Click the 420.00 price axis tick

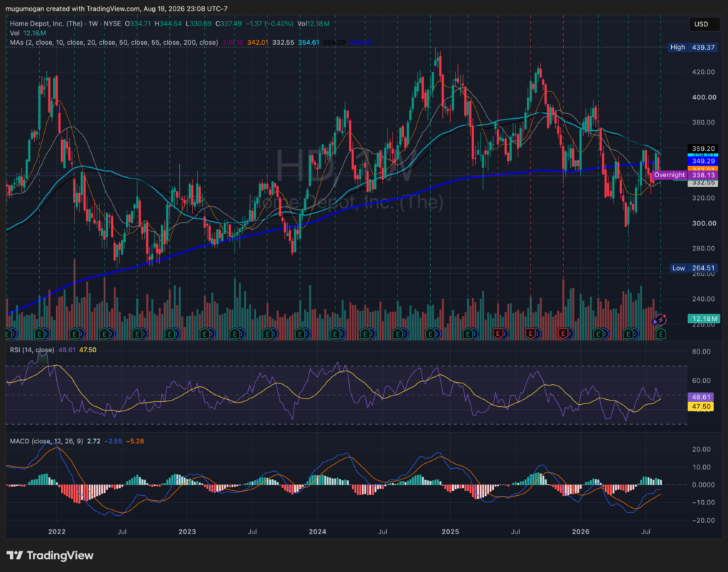703,72
